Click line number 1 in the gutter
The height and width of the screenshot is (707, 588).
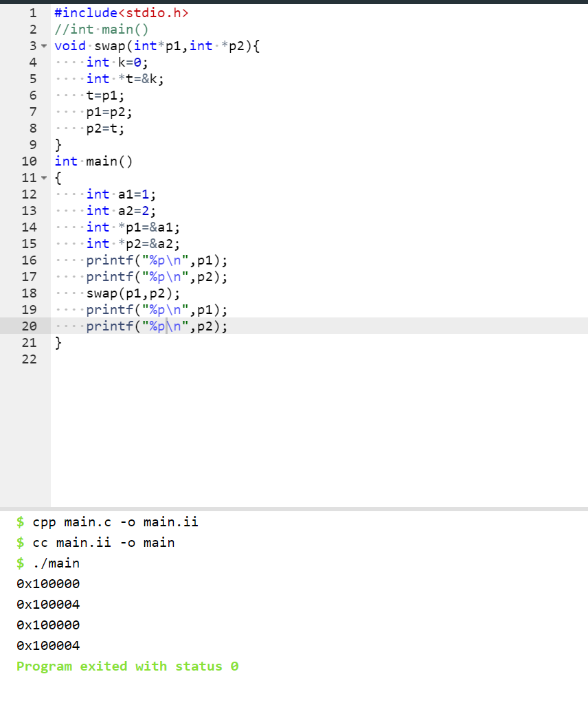pyautogui.click(x=33, y=13)
